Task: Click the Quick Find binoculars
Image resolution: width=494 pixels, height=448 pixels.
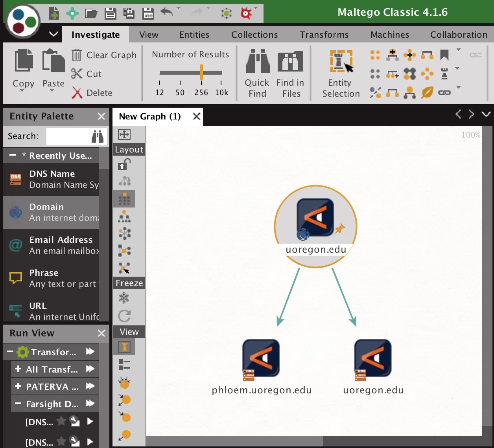Action: 257,73
